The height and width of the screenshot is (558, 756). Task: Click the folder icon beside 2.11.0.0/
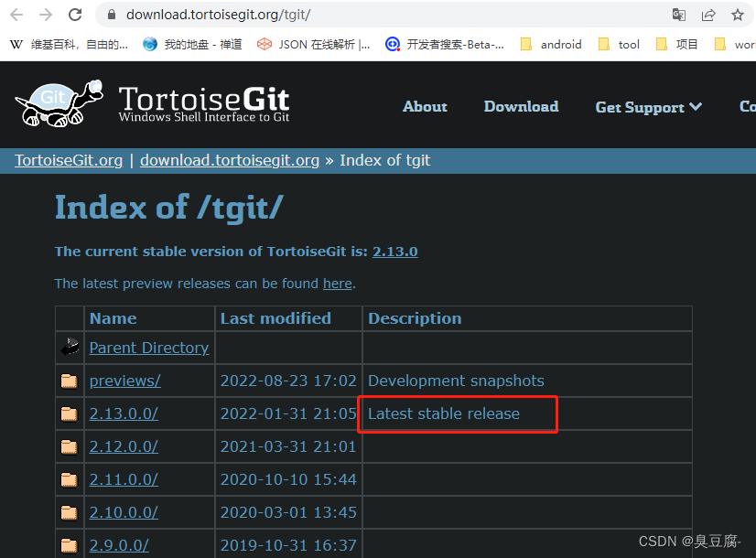(70, 479)
